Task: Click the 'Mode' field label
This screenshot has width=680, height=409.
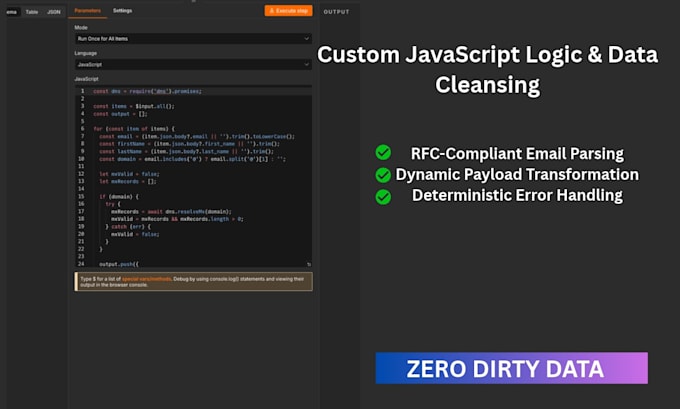Action: click(x=81, y=27)
